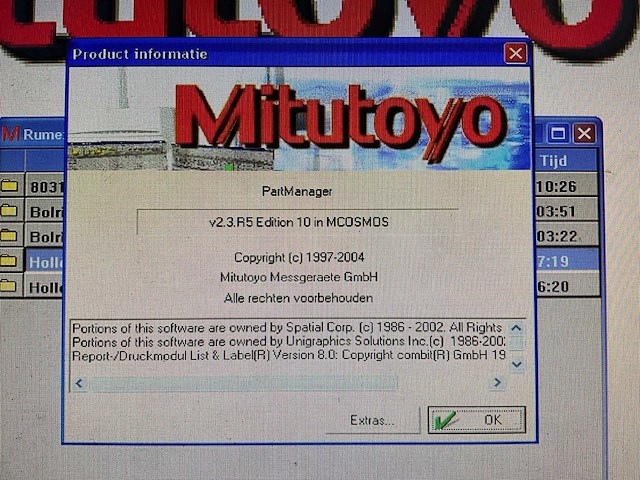The image size is (640, 480).
Task: Click the PartManager product name label
Action: point(297,191)
